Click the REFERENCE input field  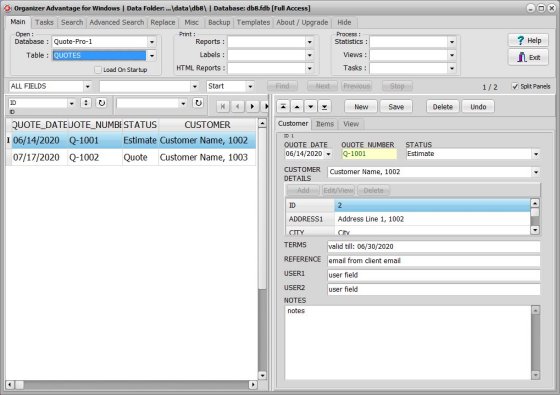point(434,261)
